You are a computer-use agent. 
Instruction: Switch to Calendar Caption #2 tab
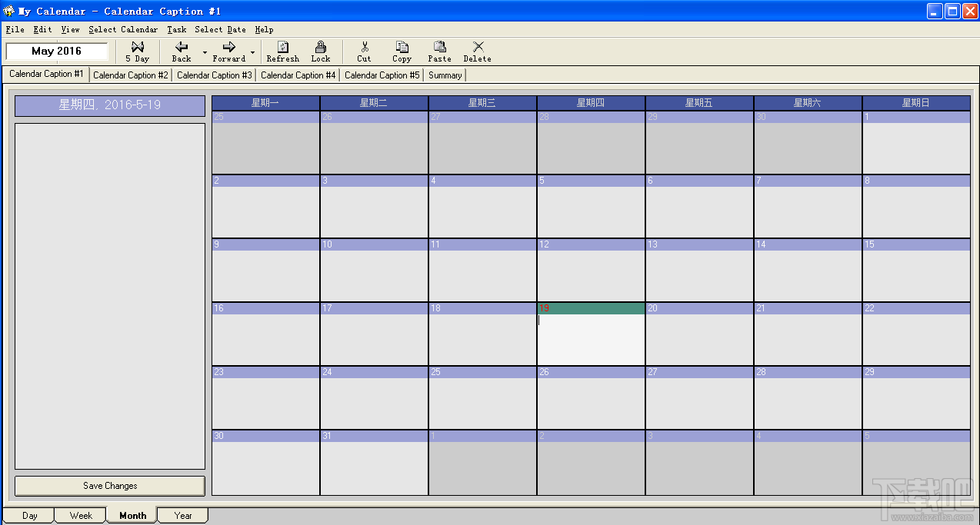coord(131,75)
